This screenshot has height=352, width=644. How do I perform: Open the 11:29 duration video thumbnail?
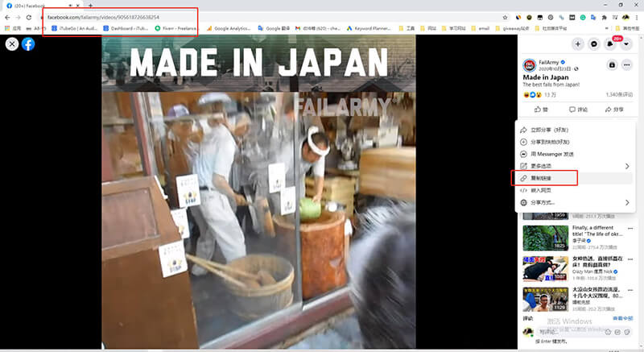coord(546,300)
